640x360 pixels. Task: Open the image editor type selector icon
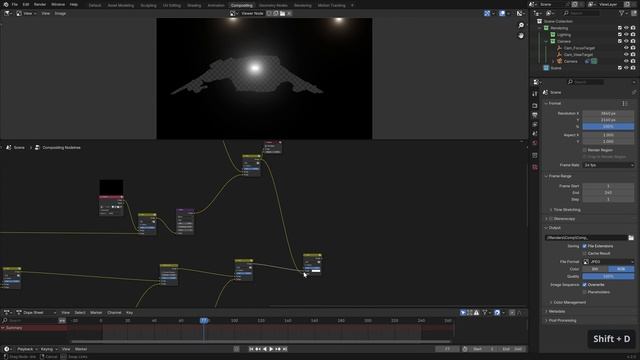(x=8, y=13)
